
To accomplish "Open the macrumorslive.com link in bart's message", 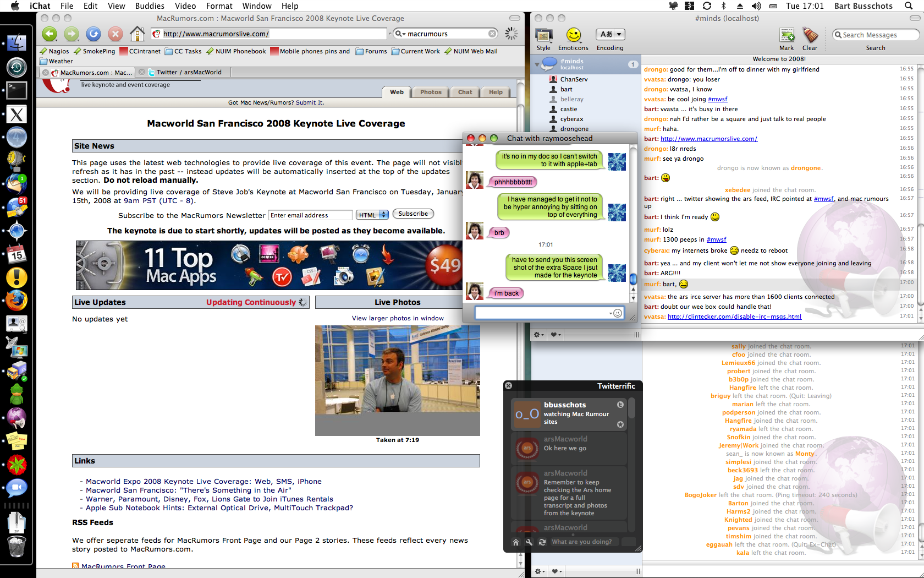I will (x=708, y=139).
